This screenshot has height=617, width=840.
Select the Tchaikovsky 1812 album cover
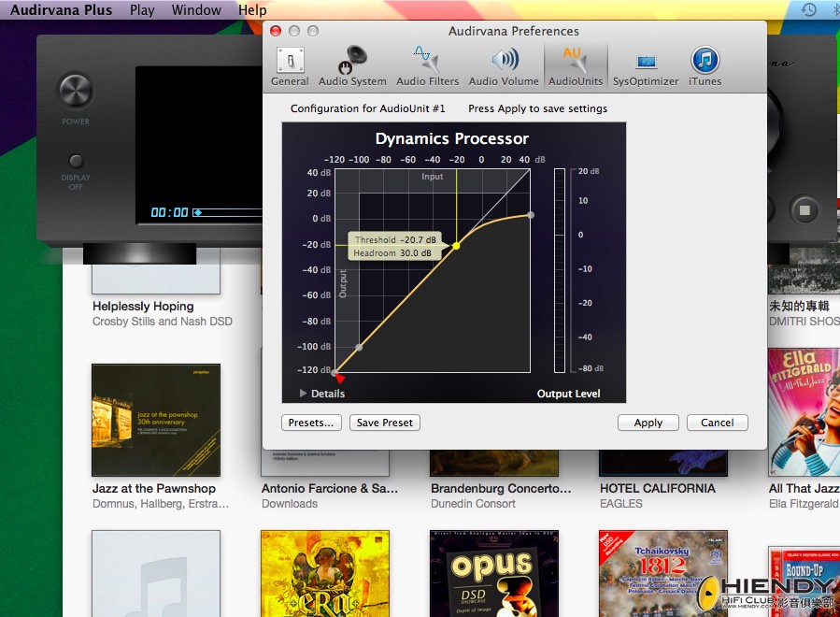[663, 574]
